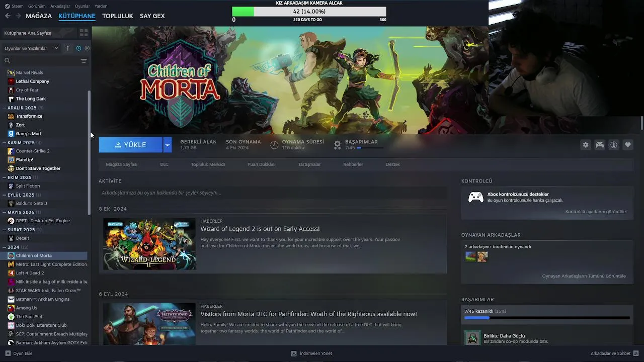Click the Baldur's Gate 3 game icon

pos(11,203)
